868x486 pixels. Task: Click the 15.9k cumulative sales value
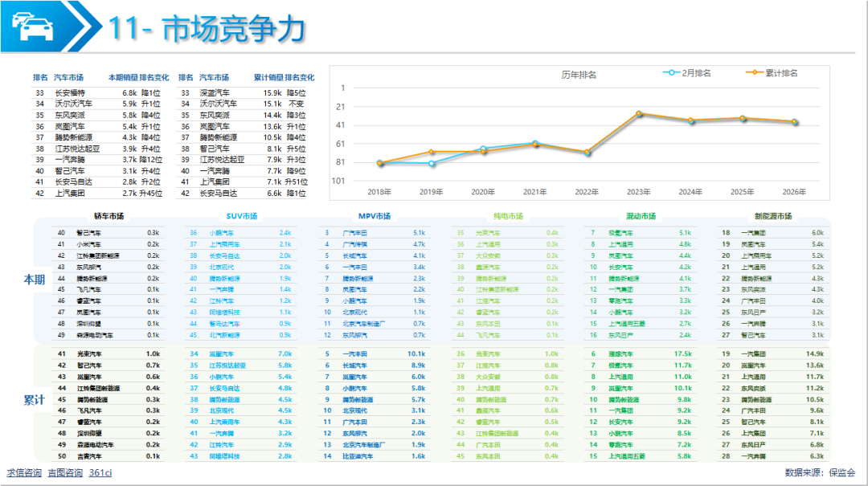272,93
